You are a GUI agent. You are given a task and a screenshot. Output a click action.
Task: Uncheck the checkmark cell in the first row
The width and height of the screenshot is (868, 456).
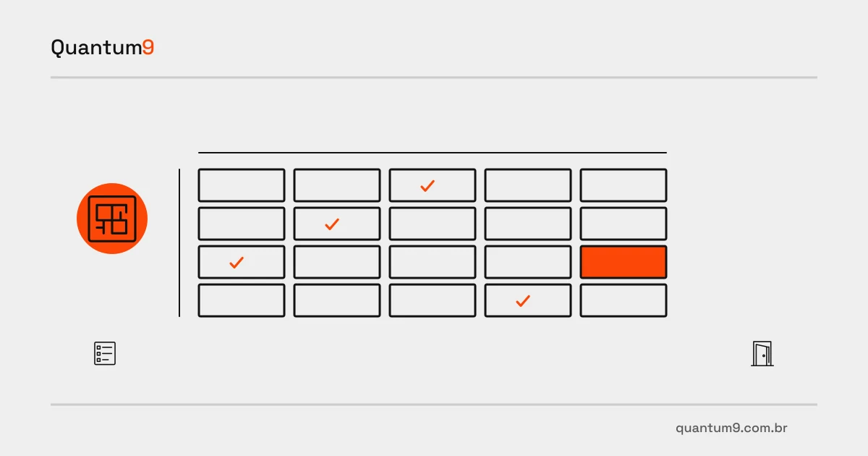433,185
